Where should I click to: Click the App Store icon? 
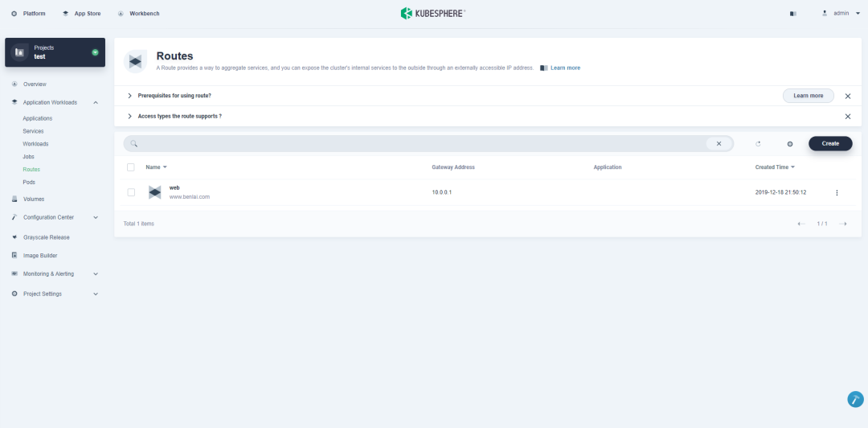point(65,14)
